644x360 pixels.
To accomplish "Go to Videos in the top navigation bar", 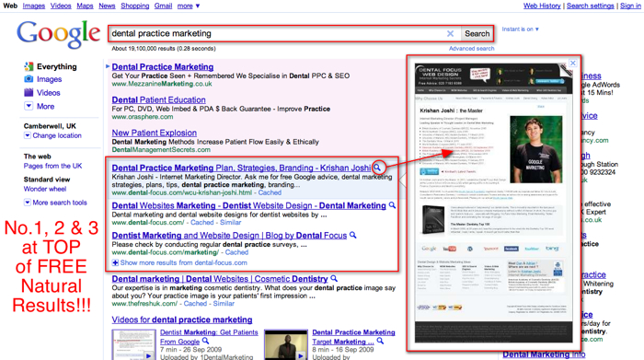I will (x=61, y=6).
